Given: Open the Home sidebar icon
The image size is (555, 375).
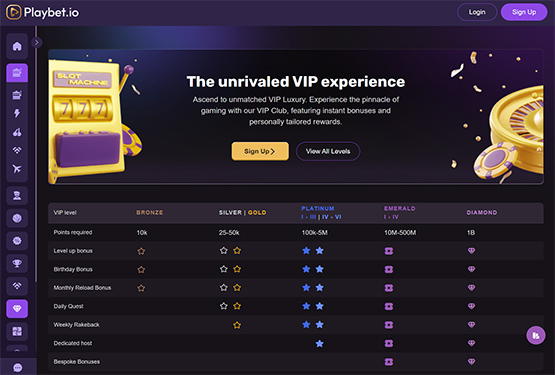Looking at the screenshot, I should tap(17, 46).
